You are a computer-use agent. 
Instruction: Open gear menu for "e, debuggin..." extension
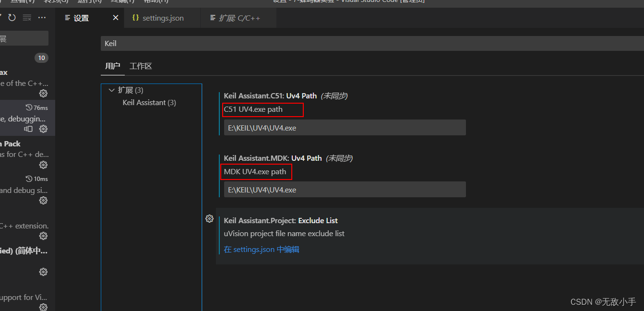point(43,129)
